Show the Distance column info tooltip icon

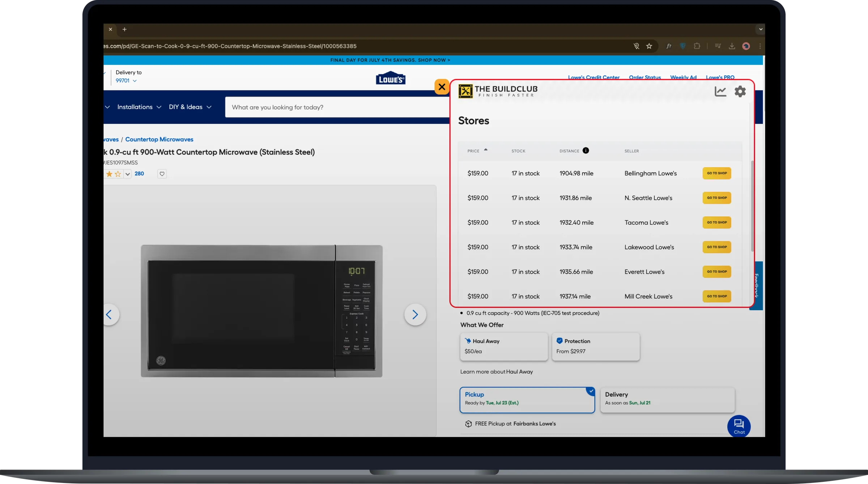tap(586, 150)
